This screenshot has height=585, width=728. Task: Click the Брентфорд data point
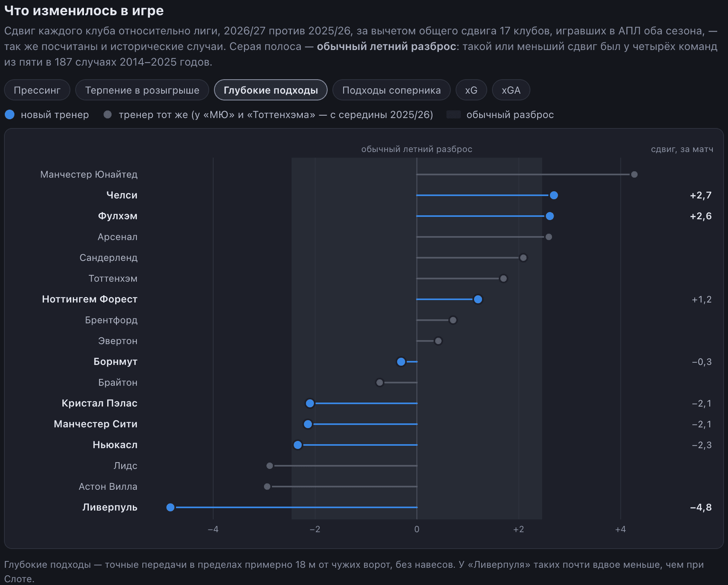pos(453,320)
